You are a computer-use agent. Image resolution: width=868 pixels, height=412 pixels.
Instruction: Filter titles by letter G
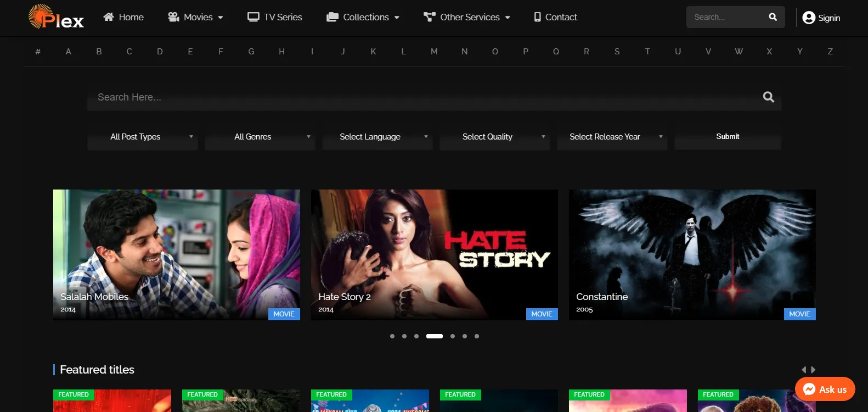[x=251, y=52]
